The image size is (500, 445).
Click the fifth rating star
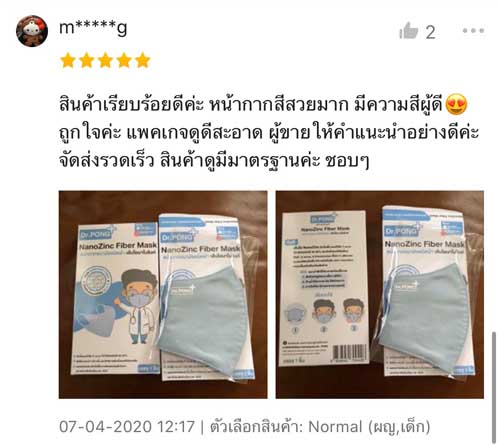143,60
